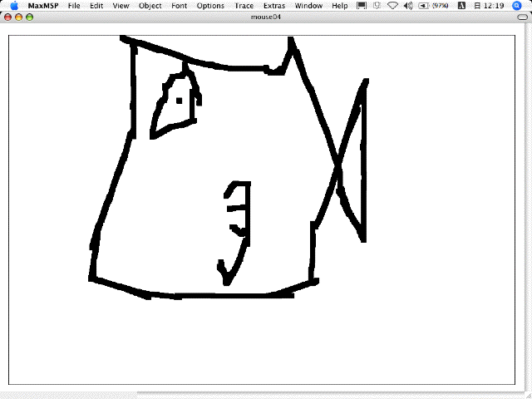Viewport: 532px width, 399px height.
Task: Close the mouse04 window
Action: coord(7,17)
